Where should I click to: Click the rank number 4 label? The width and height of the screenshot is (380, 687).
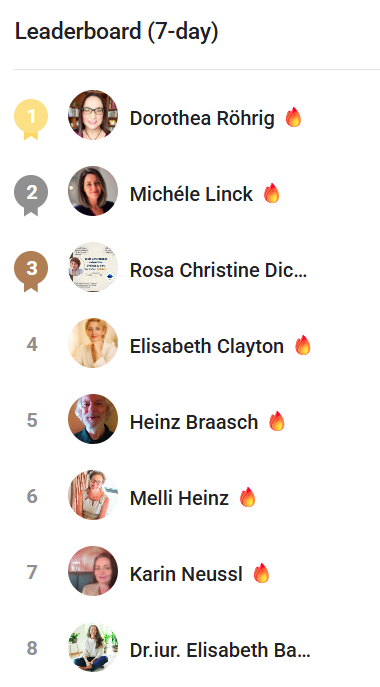(x=32, y=344)
